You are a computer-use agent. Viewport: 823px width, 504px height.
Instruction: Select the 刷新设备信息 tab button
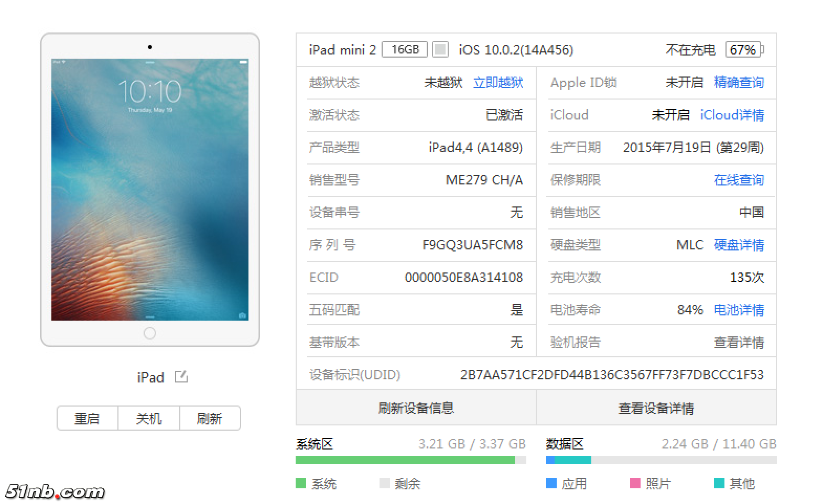point(416,408)
